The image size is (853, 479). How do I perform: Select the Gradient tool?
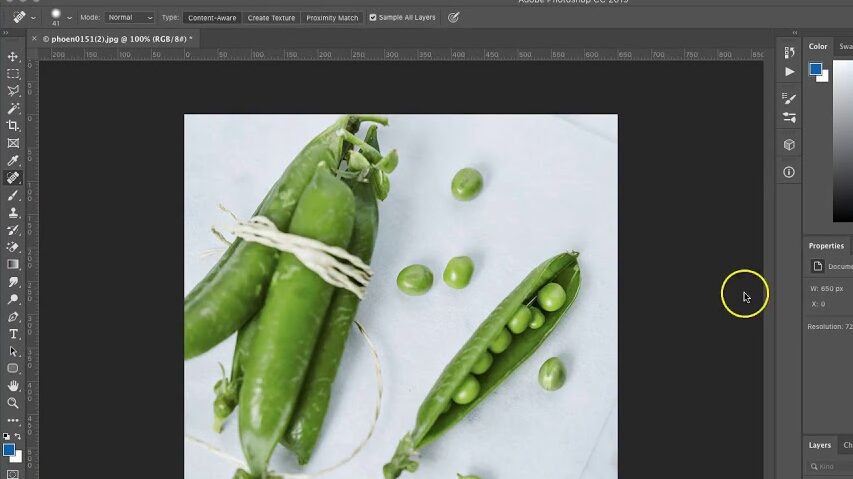[x=13, y=264]
